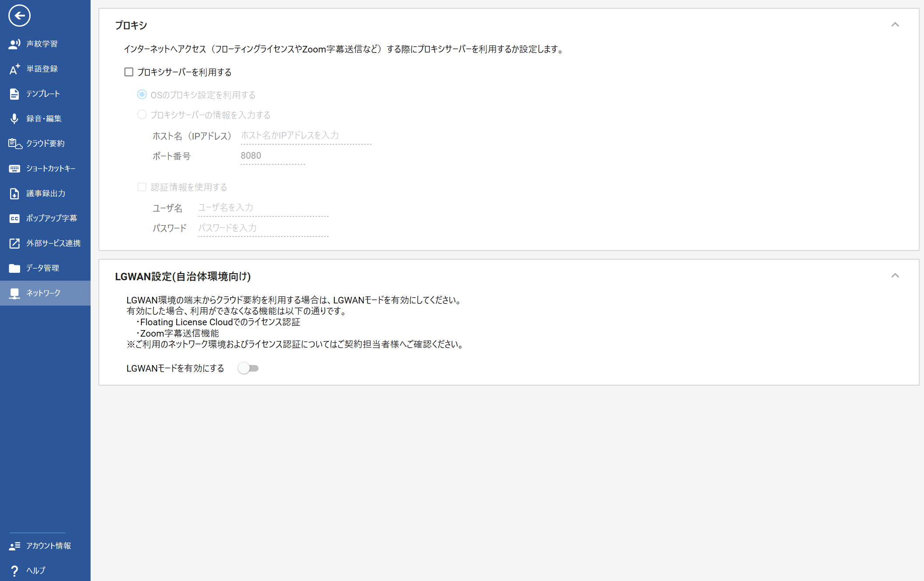Open the テンプレート menu item
This screenshot has height=581, width=924.
tap(43, 94)
